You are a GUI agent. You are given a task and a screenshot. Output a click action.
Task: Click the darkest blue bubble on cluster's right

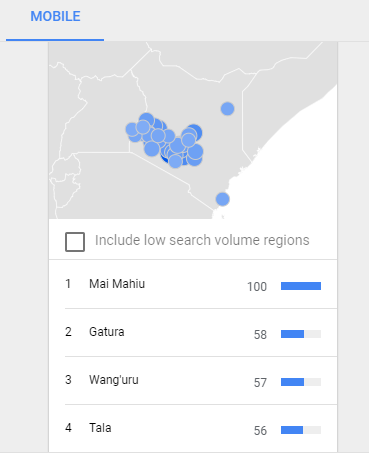pos(196,131)
